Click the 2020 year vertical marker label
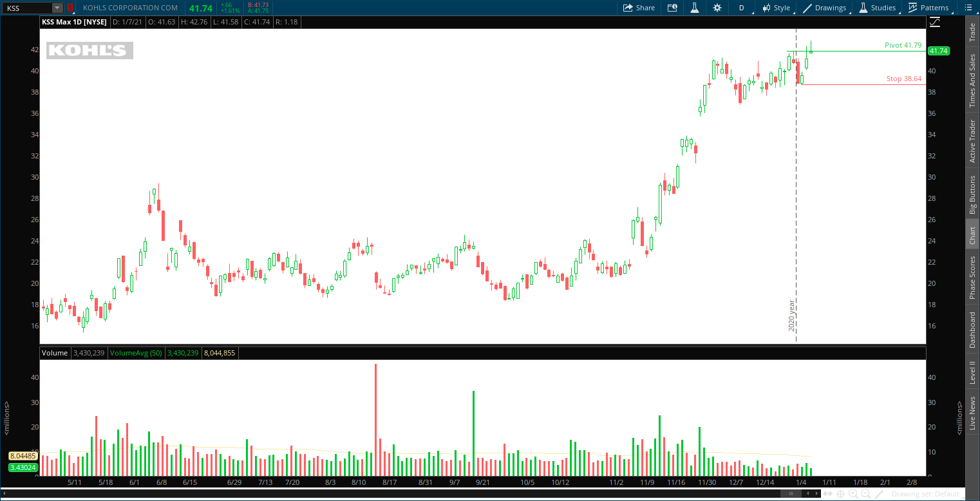This screenshot has height=501, width=980. pyautogui.click(x=792, y=315)
